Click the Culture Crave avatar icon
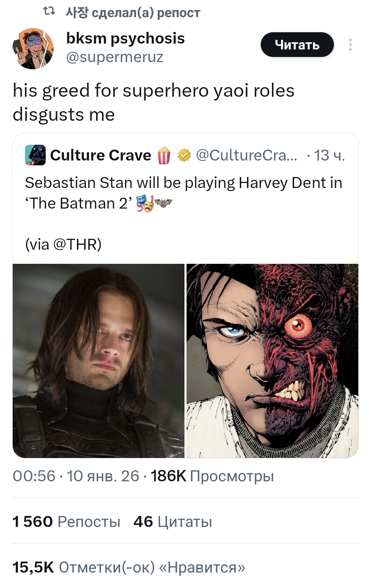Screen dimensions: 371x588 point(35,155)
